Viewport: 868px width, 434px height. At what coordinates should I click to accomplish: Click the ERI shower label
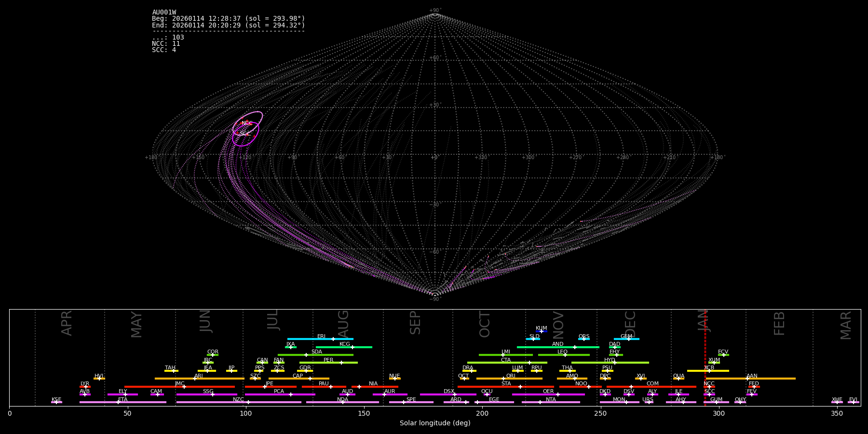321,337
